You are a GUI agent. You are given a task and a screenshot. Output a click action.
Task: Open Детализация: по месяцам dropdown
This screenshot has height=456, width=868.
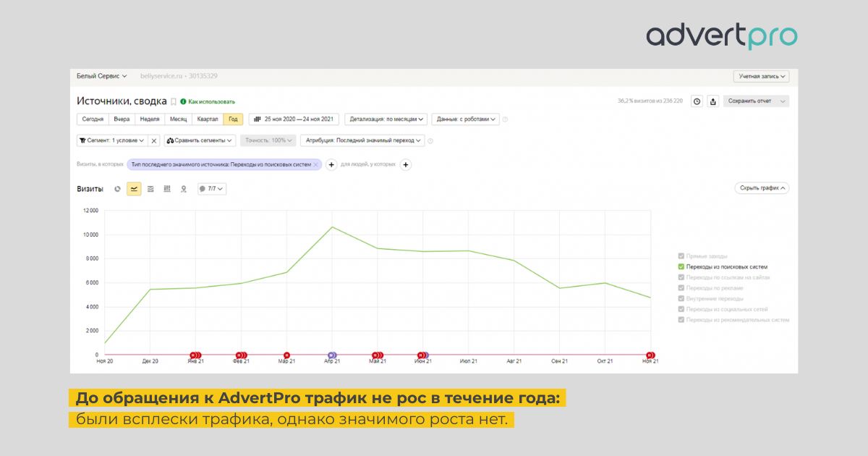[x=386, y=119]
